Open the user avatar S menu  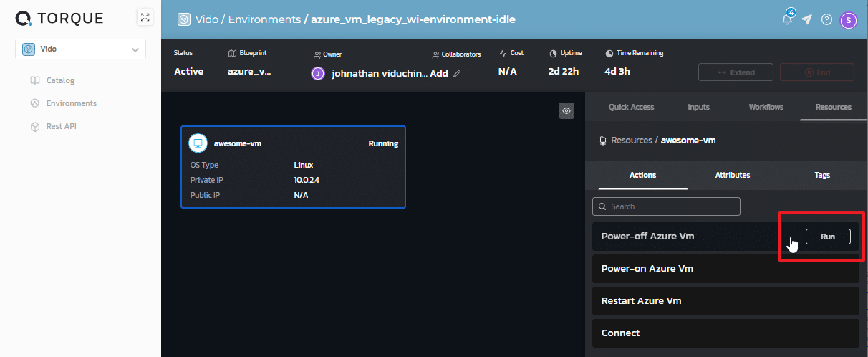(849, 20)
